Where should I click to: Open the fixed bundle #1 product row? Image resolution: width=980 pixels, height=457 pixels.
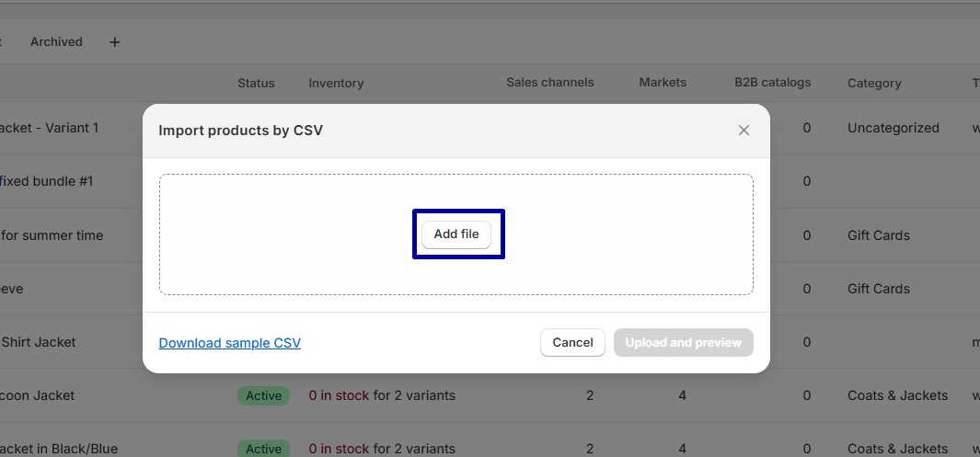click(46, 182)
